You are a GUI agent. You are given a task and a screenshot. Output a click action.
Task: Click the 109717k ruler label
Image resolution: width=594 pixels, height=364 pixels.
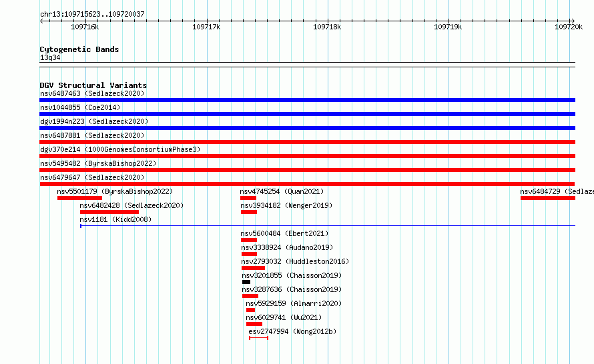point(206,27)
